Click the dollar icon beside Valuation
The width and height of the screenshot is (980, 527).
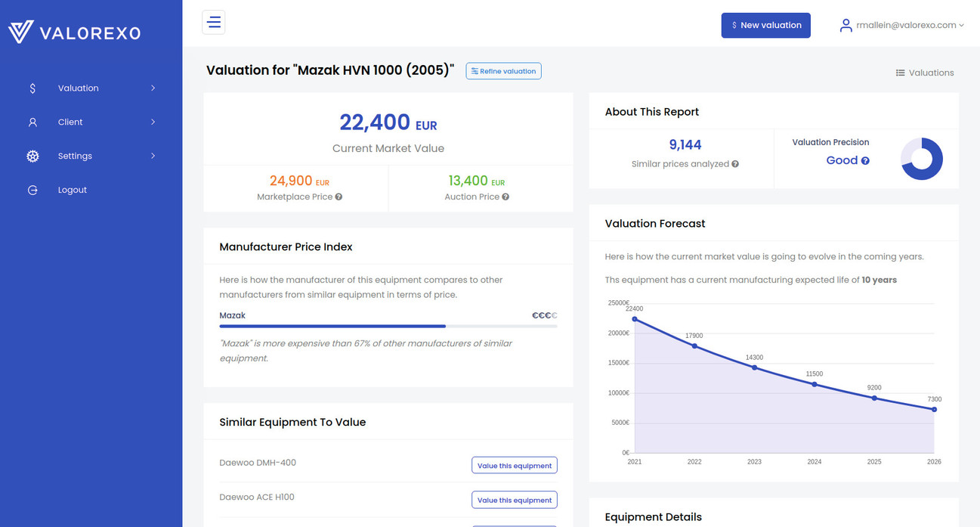32,88
